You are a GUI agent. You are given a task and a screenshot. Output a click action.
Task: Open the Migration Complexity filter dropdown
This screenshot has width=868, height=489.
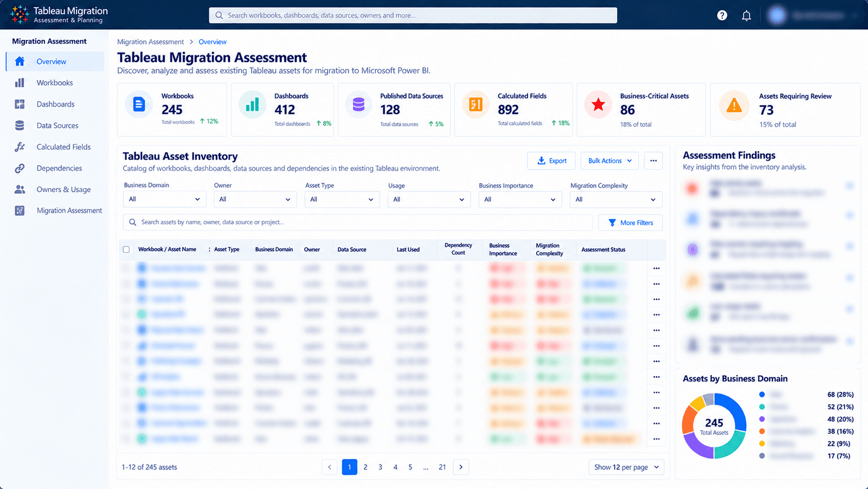(616, 199)
